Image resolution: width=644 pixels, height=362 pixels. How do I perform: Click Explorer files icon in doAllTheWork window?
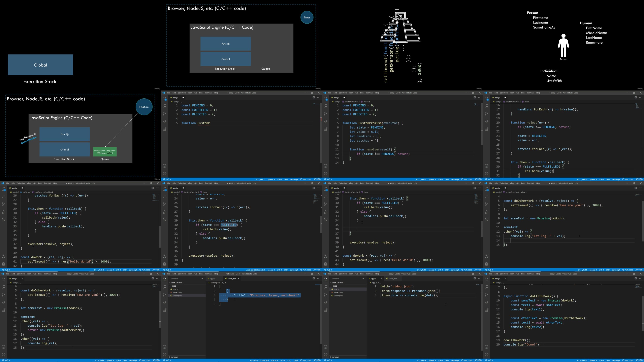(486, 279)
